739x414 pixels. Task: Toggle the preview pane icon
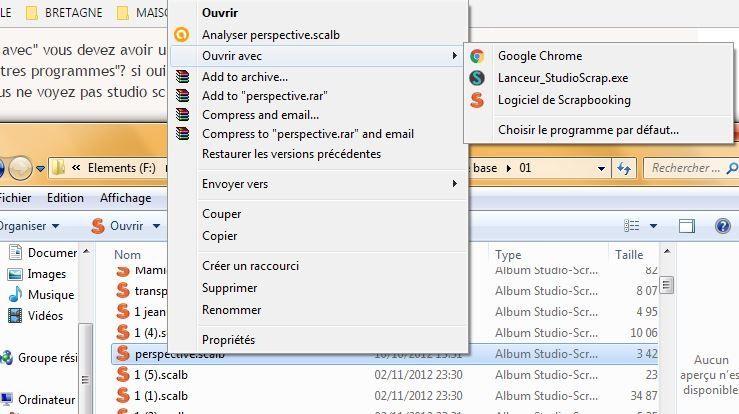coord(687,226)
